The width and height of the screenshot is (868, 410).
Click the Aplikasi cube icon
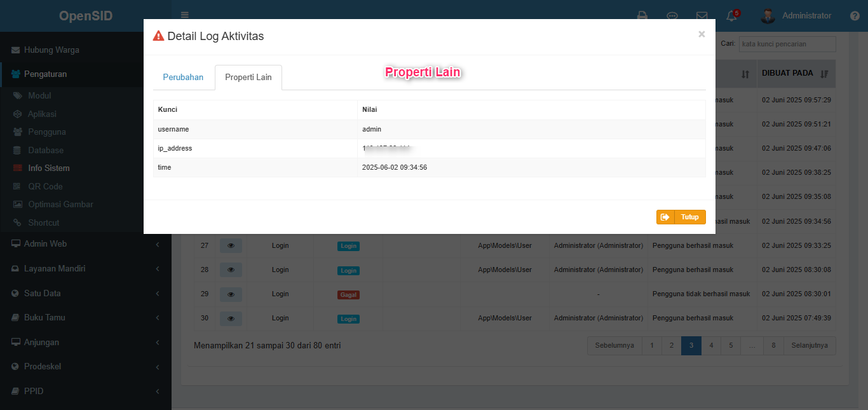17,114
